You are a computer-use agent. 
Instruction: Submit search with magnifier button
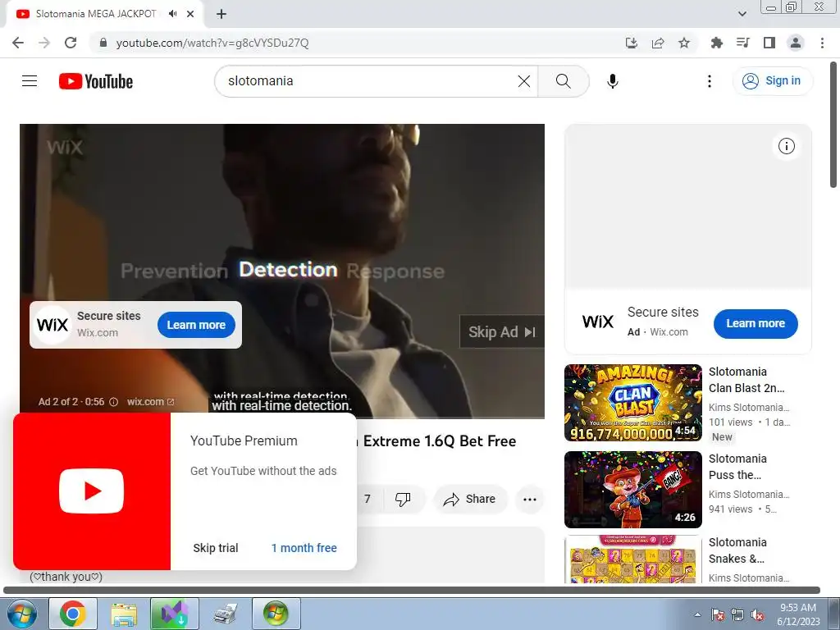point(563,81)
